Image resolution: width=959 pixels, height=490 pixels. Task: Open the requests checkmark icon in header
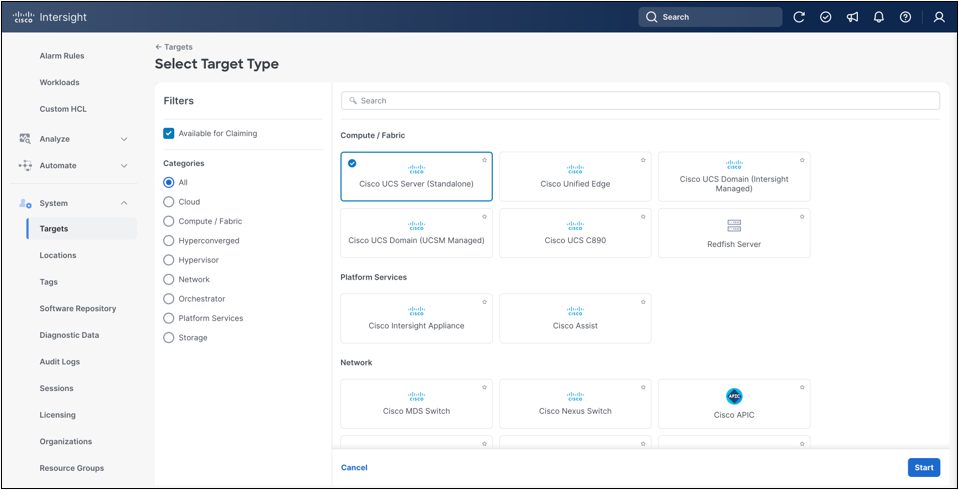click(x=826, y=17)
